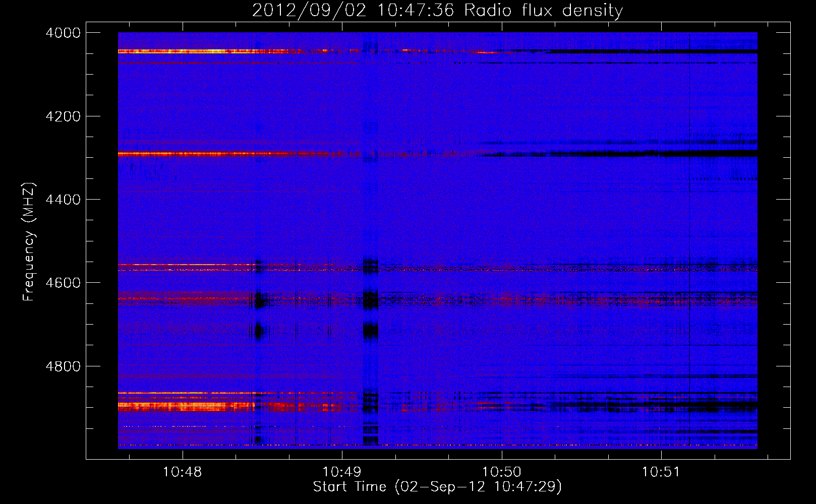Image resolution: width=816 pixels, height=504 pixels.
Task: Click the 10:50 time axis label
Action: 502,472
